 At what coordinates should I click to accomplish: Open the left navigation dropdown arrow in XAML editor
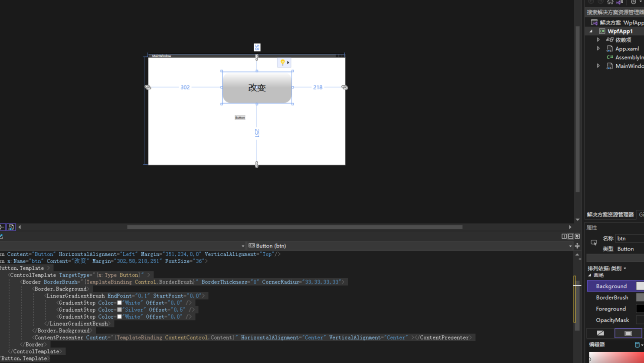pyautogui.click(x=243, y=246)
